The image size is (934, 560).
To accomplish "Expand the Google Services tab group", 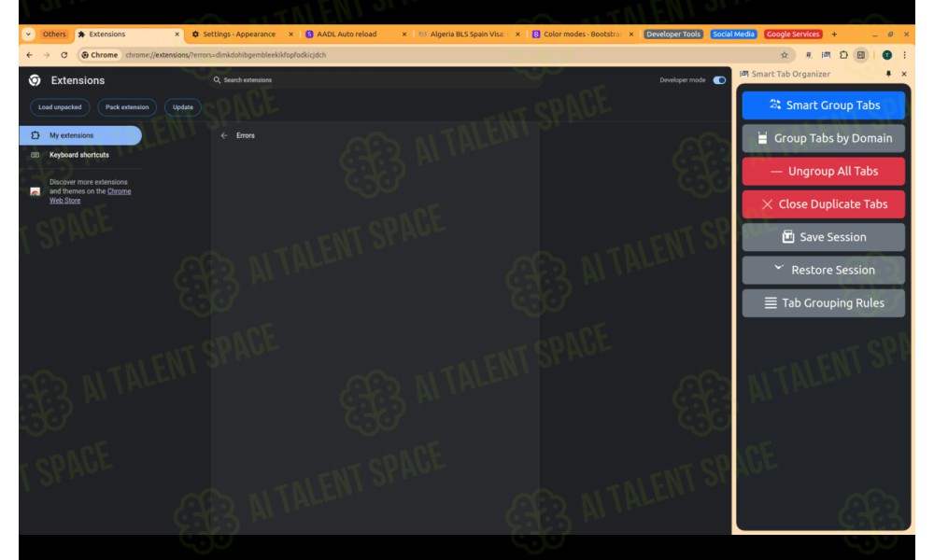I will click(793, 35).
